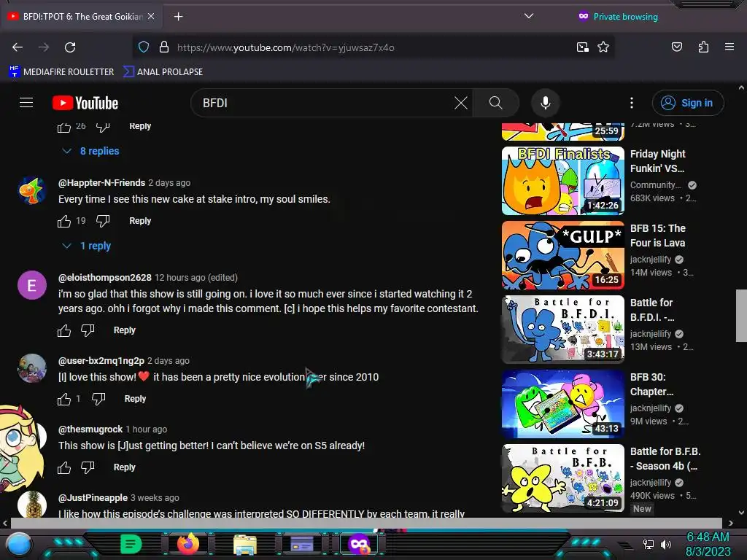Like user-bx2mq1ng2p's comment

(64, 399)
